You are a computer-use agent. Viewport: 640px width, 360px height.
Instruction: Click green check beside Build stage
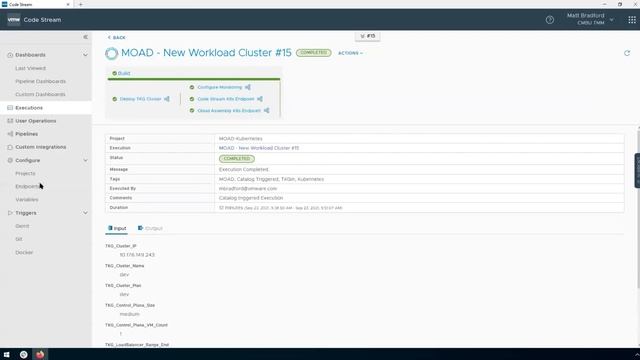point(114,73)
